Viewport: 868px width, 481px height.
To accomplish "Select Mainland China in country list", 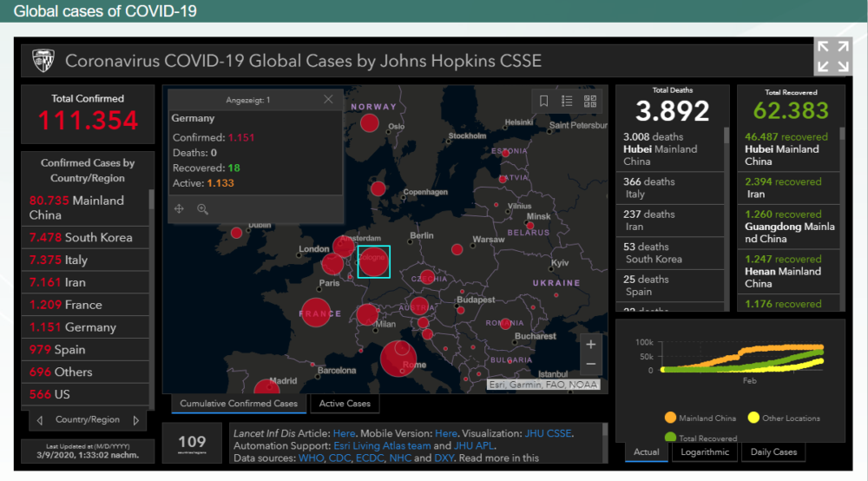I will [x=85, y=208].
